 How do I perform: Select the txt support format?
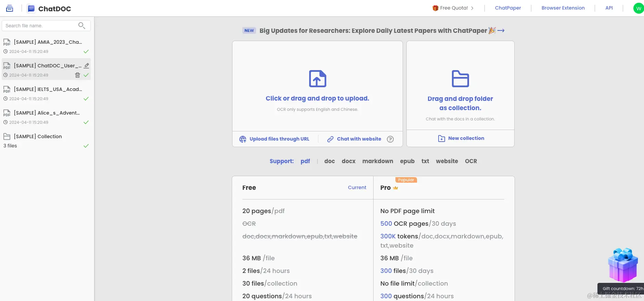(x=425, y=161)
